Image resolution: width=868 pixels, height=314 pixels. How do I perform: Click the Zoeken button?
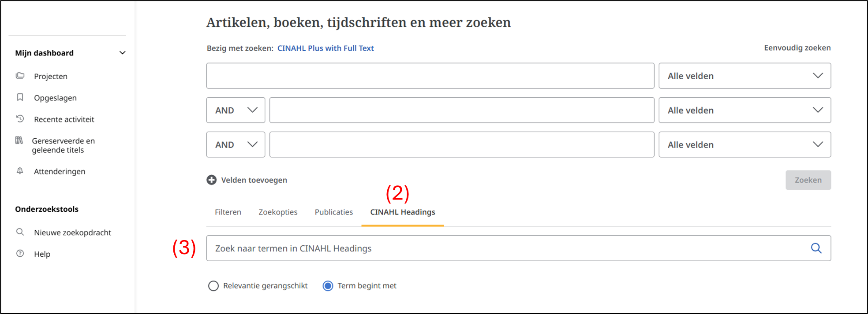pos(808,180)
